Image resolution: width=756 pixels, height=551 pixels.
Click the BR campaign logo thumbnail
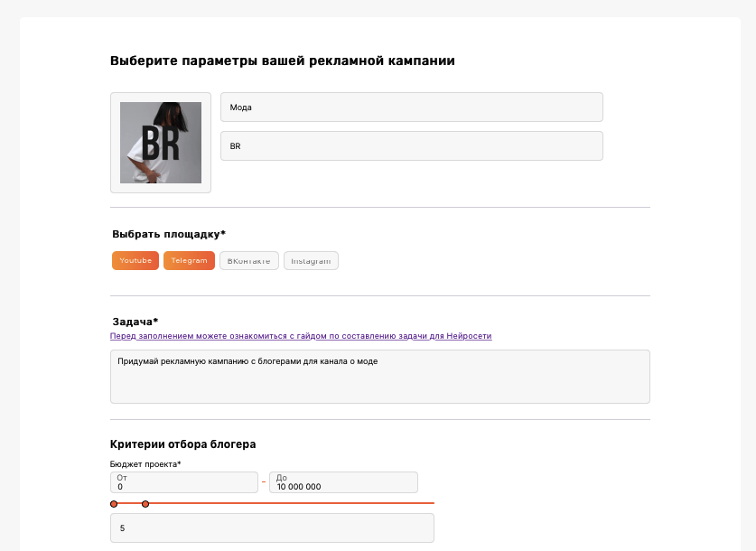[x=161, y=143]
